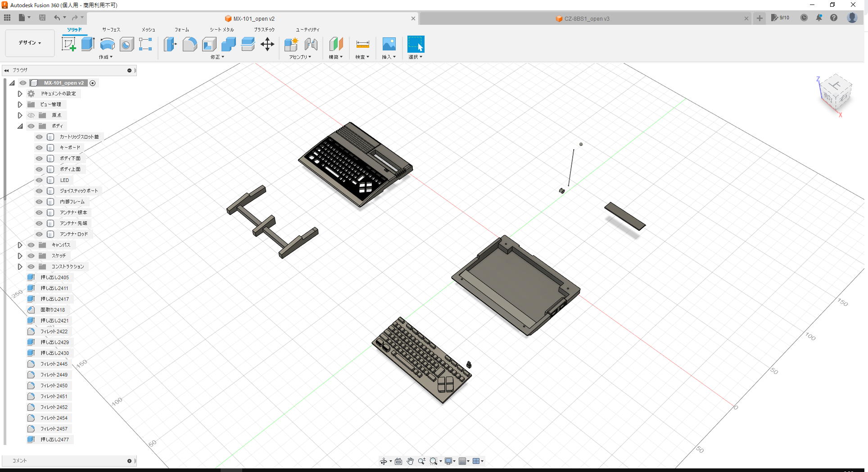Open the デザイン workspace switcher
Screen dimensions: 868x472
tap(29, 43)
